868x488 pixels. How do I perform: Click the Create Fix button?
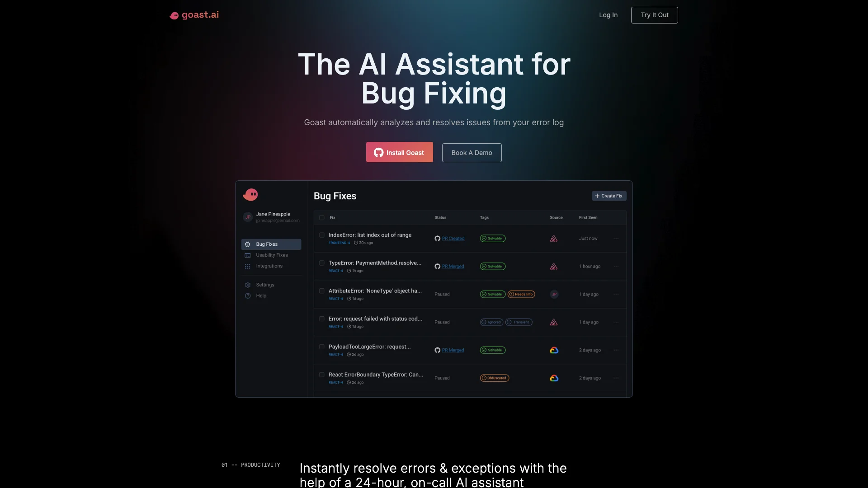coord(609,196)
